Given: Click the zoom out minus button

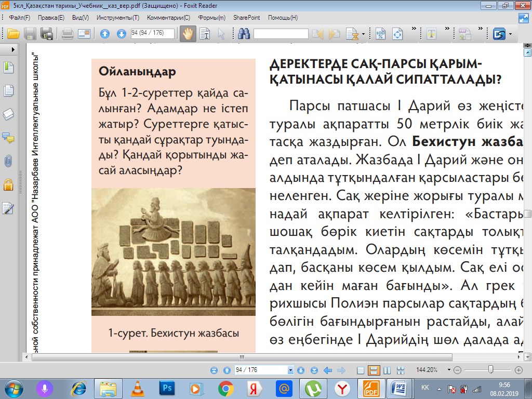Looking at the screenshot, I should coord(457,370).
